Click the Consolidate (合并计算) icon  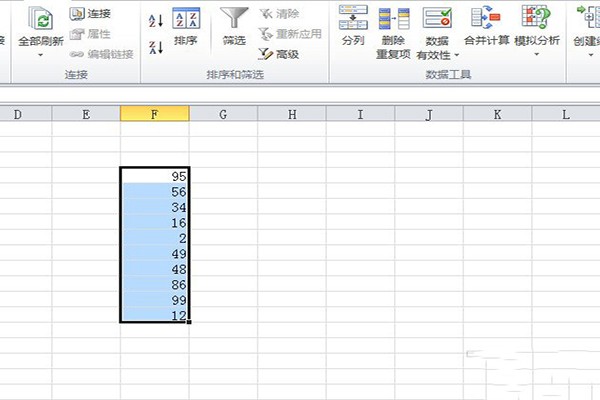(486, 18)
